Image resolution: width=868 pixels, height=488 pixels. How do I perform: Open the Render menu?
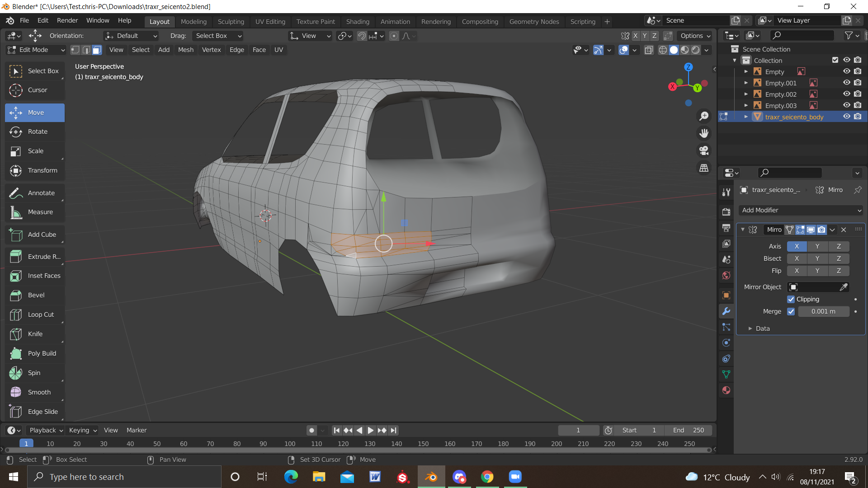click(x=67, y=21)
